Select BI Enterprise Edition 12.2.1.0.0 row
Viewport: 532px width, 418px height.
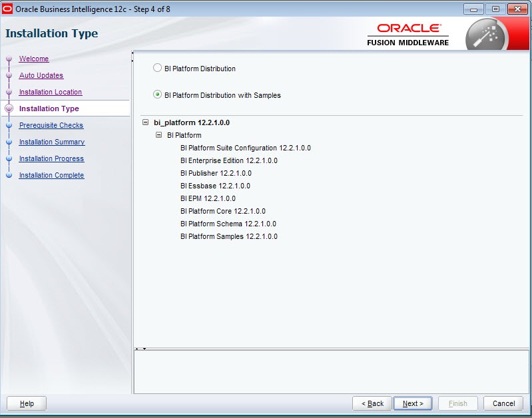[x=229, y=160]
